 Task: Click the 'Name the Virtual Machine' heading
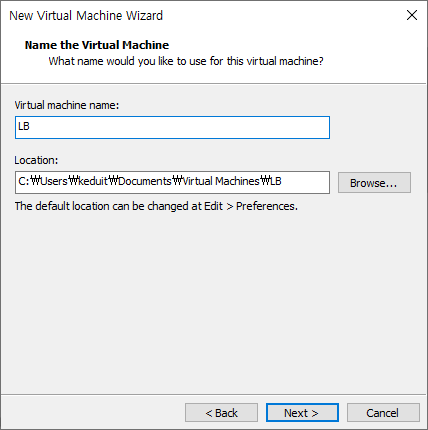(97, 45)
